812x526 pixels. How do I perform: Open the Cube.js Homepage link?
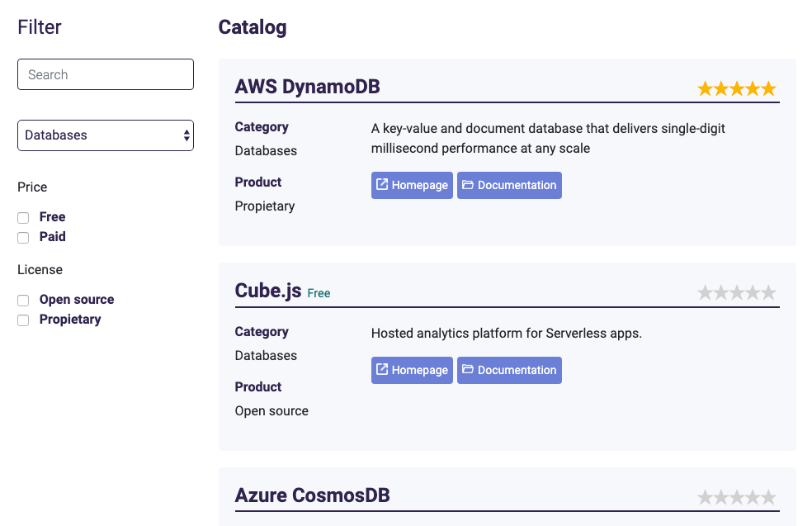pyautogui.click(x=412, y=370)
